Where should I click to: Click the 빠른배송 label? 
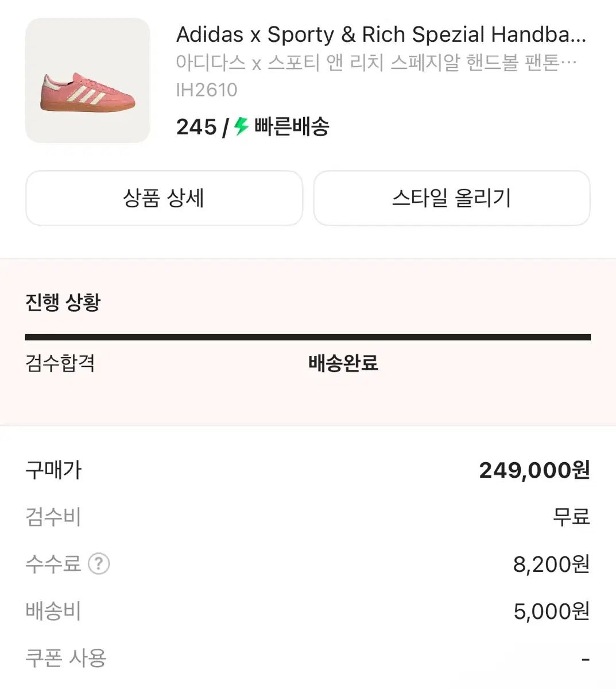[292, 127]
